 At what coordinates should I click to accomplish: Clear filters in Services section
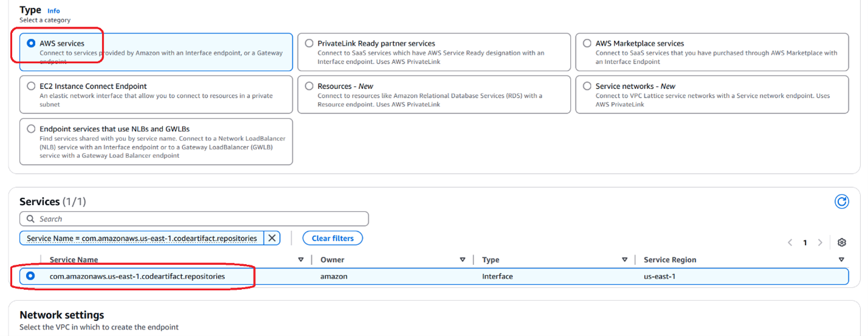(332, 238)
